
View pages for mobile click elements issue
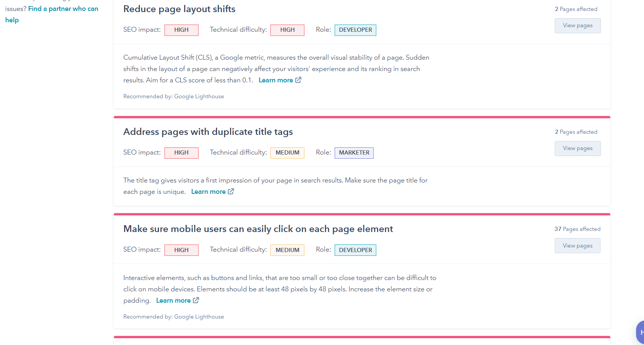click(577, 246)
